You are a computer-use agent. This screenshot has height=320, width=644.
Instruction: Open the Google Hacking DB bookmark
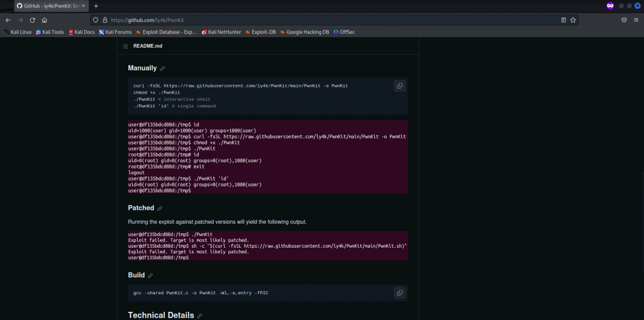[x=304, y=32]
